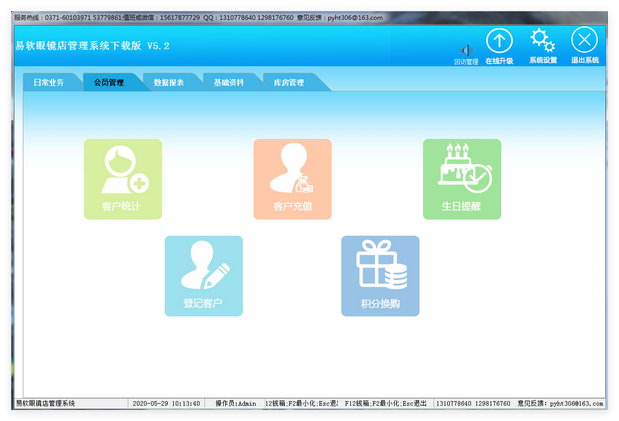619x421 pixels.
Task: Open the 客户统计 customer statistics tile
Action: click(x=122, y=179)
